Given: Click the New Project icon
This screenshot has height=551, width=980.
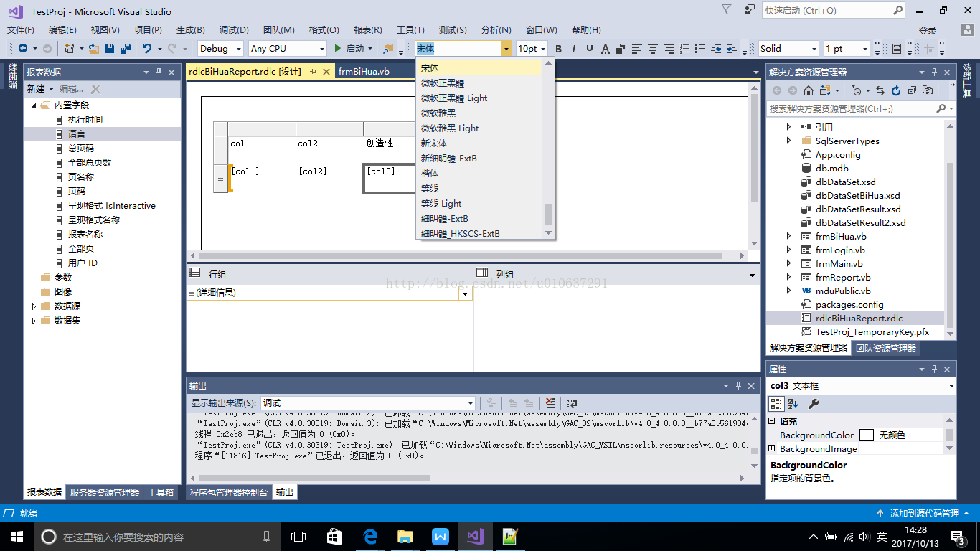Looking at the screenshot, I should click(70, 49).
